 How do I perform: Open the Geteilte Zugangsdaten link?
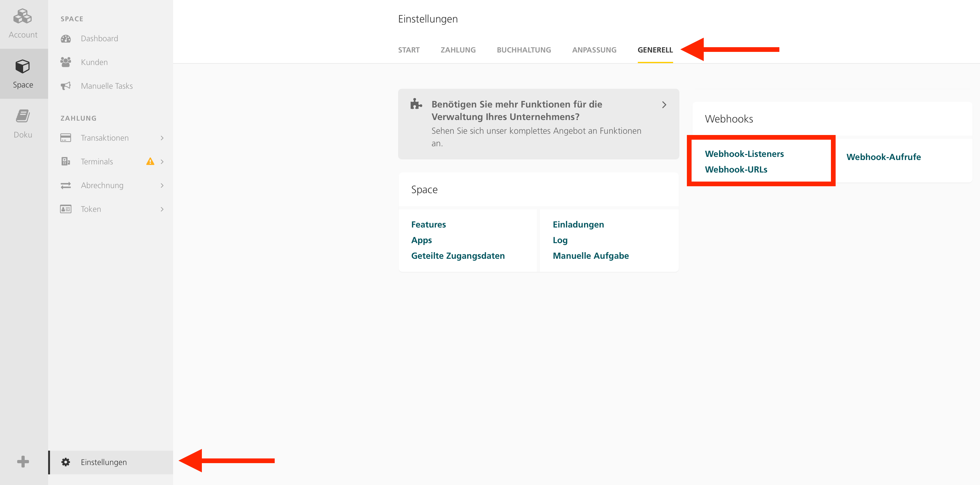pos(458,256)
